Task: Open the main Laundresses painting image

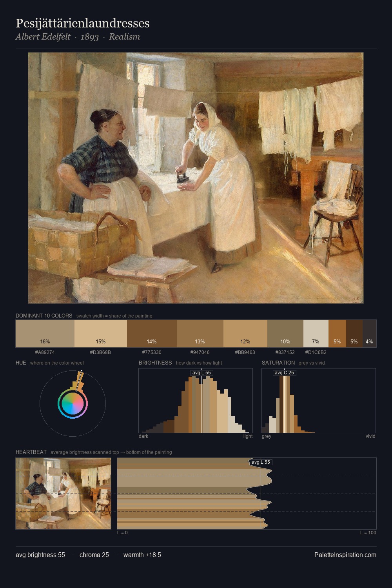Action: [x=196, y=178]
